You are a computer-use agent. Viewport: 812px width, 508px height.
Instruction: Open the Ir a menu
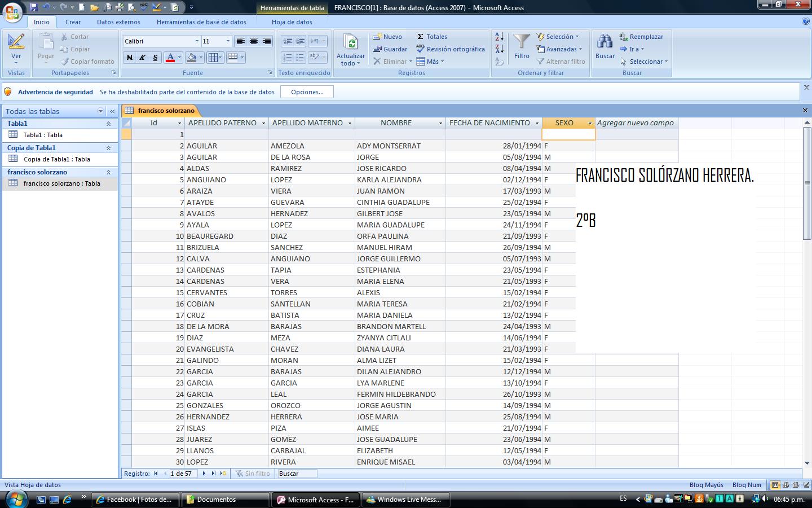[633, 49]
